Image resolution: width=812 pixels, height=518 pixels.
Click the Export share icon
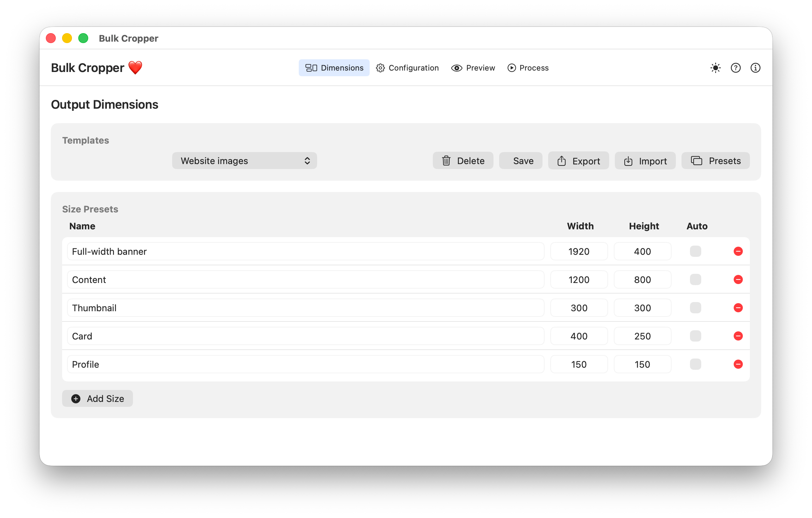point(562,161)
